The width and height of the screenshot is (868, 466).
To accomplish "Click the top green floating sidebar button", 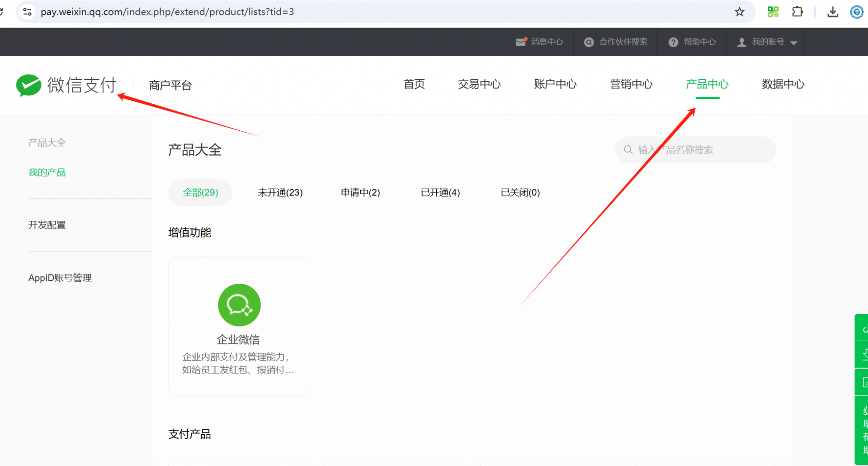I will [x=862, y=328].
